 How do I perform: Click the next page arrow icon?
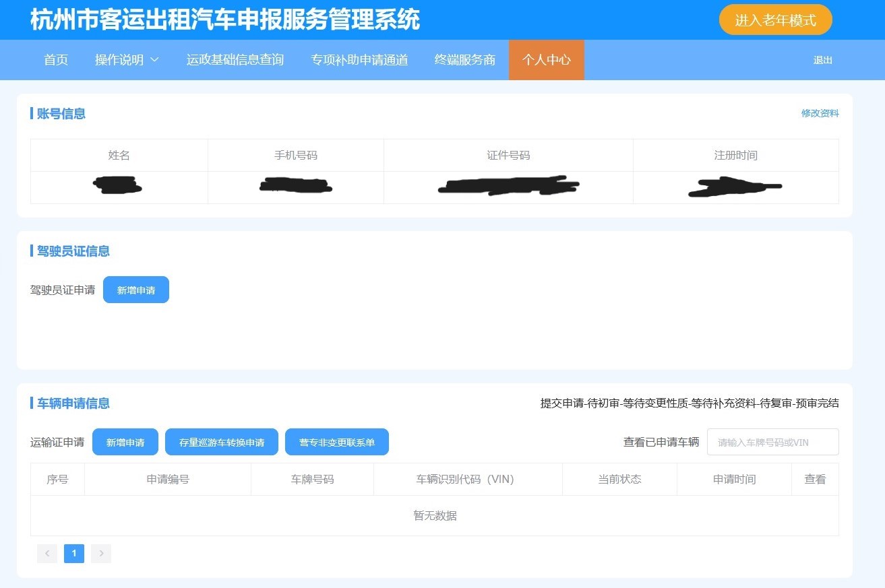pos(101,554)
